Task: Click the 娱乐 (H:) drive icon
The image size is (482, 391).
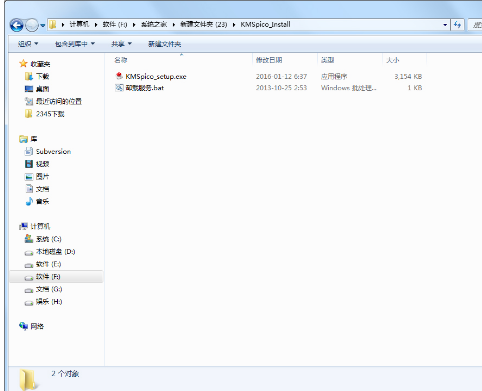Action: click(29, 302)
